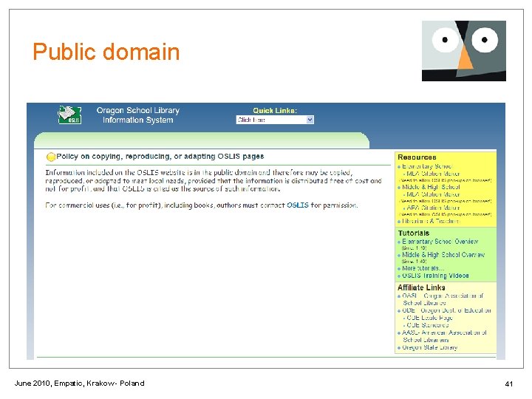Open Middle & High School Overview tutorial
This screenshot has height=399, width=532.
pos(443,255)
